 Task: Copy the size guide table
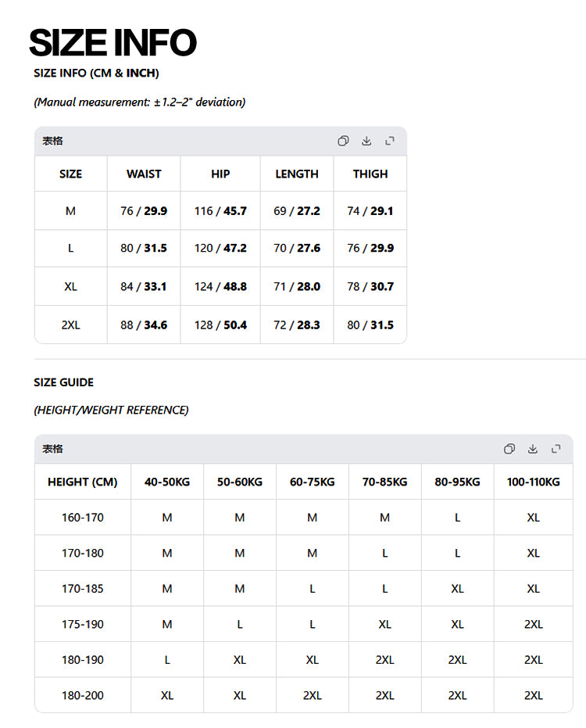pos(509,449)
